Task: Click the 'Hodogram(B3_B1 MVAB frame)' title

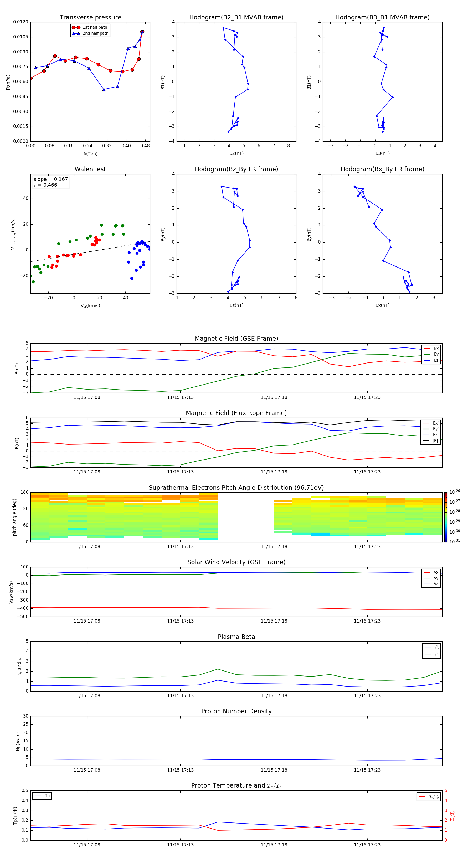Action: [x=382, y=18]
